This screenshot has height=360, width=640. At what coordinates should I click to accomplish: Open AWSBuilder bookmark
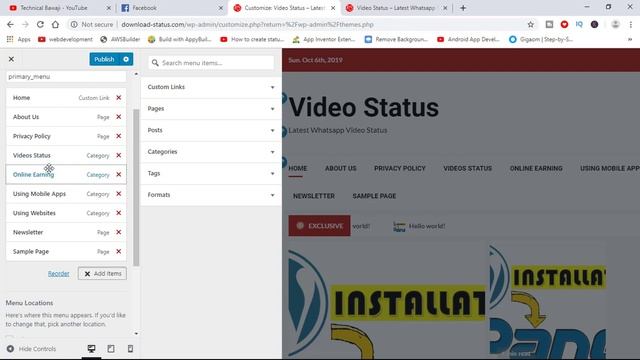tap(120, 39)
